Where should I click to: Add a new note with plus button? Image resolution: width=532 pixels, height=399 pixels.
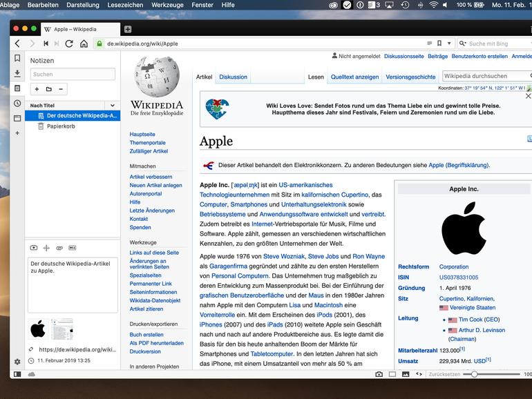click(37, 89)
